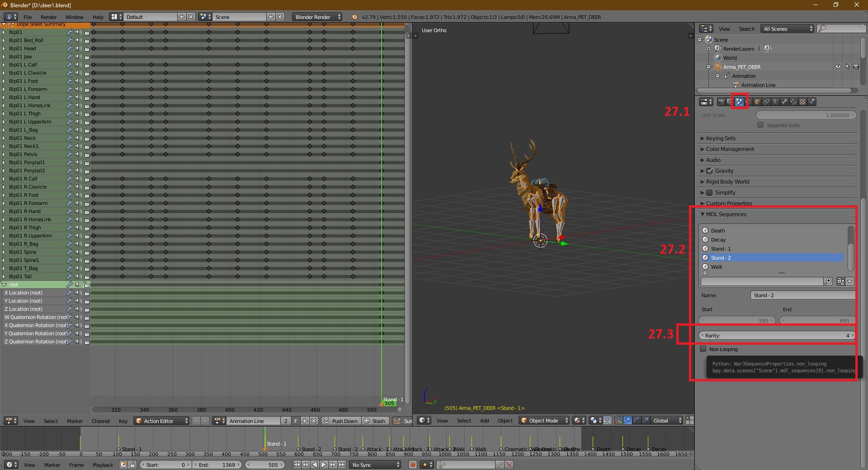Toggle the Non Looping checkbox
This screenshot has width=868, height=470.
click(703, 349)
